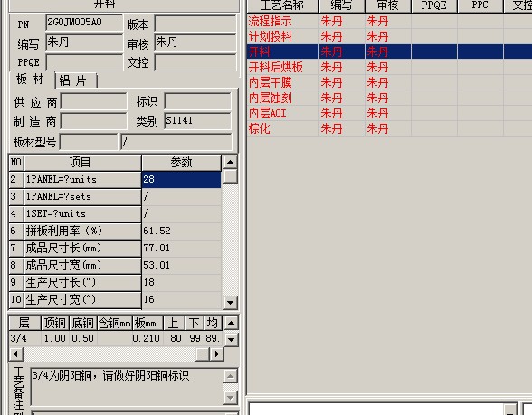
Task: Select the 生产尺寸宽 value 16
Action: click(181, 300)
